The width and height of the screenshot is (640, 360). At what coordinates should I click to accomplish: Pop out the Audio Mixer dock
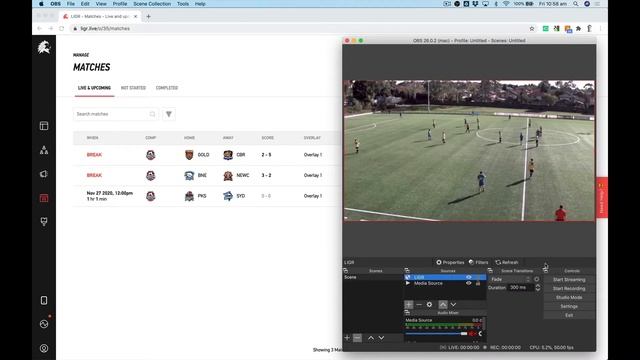tap(407, 313)
